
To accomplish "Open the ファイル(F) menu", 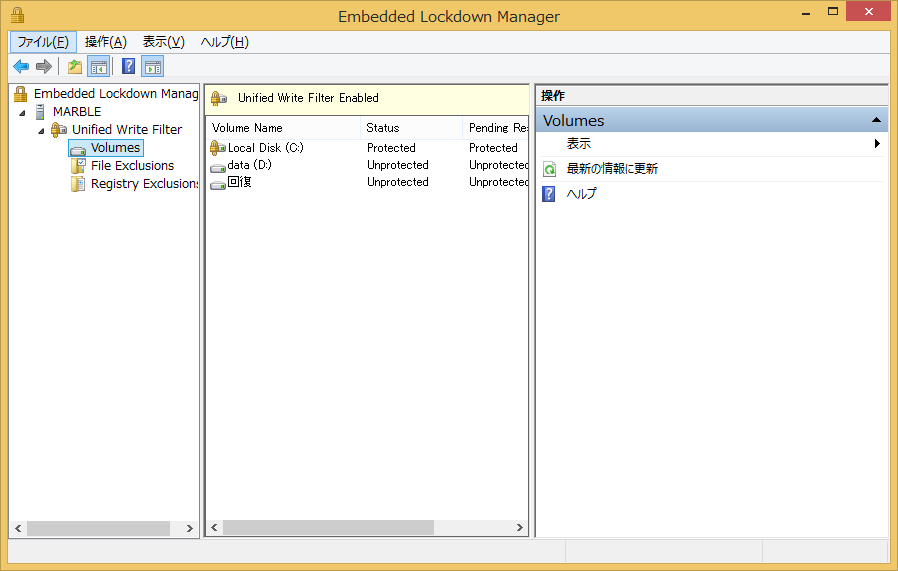I will 43,42.
